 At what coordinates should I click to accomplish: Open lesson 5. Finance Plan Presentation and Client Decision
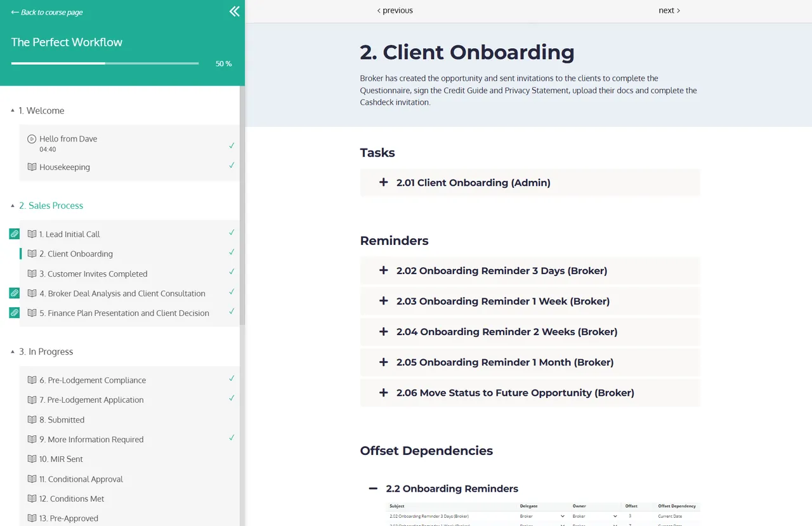[x=124, y=313]
